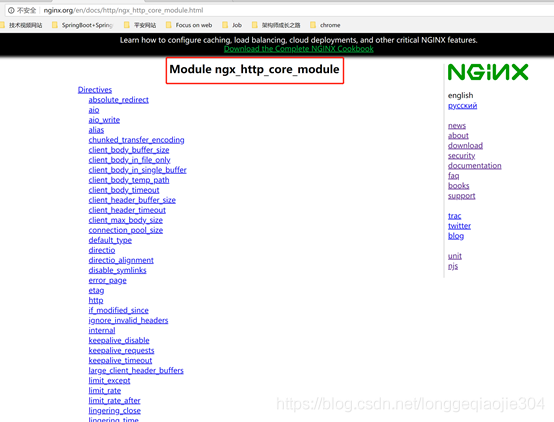Open the Job bookmark folder
This screenshot has height=422, width=554.
tap(232, 25)
